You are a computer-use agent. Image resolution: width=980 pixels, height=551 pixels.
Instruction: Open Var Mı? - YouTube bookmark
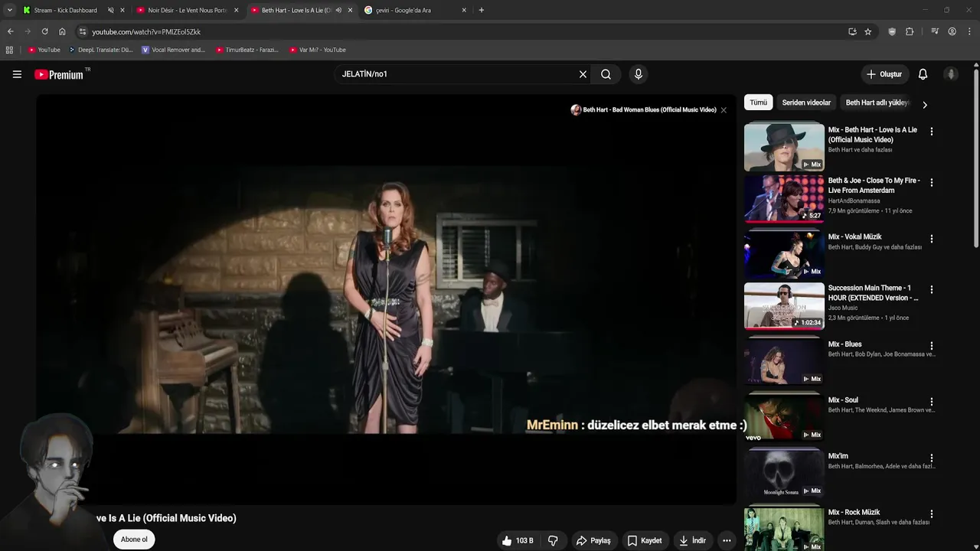(x=318, y=50)
